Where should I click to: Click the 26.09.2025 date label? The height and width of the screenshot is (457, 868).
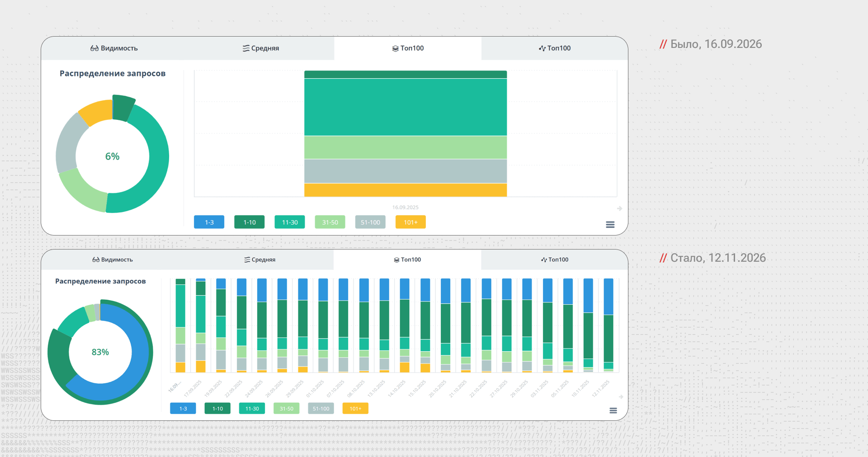pyautogui.click(x=275, y=388)
